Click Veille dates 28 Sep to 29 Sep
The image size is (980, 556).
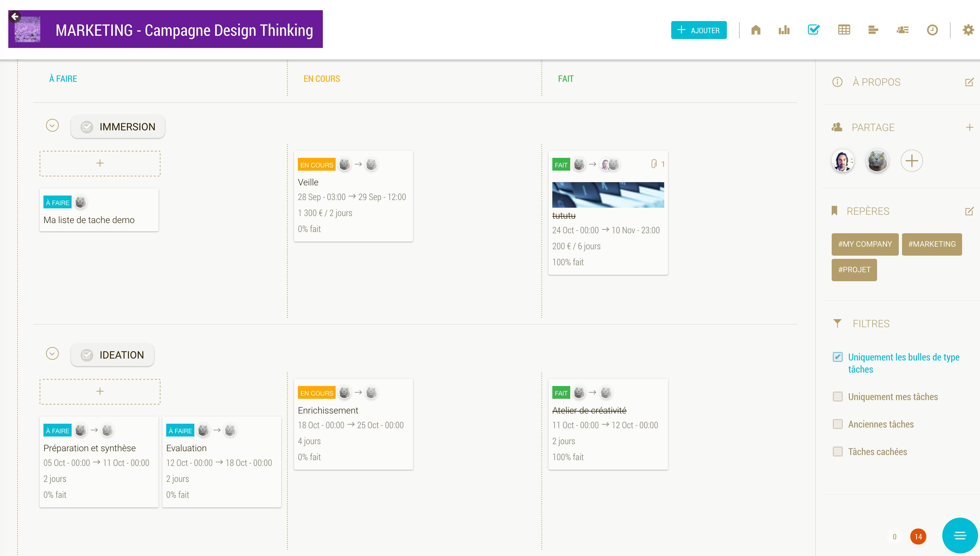tap(352, 197)
